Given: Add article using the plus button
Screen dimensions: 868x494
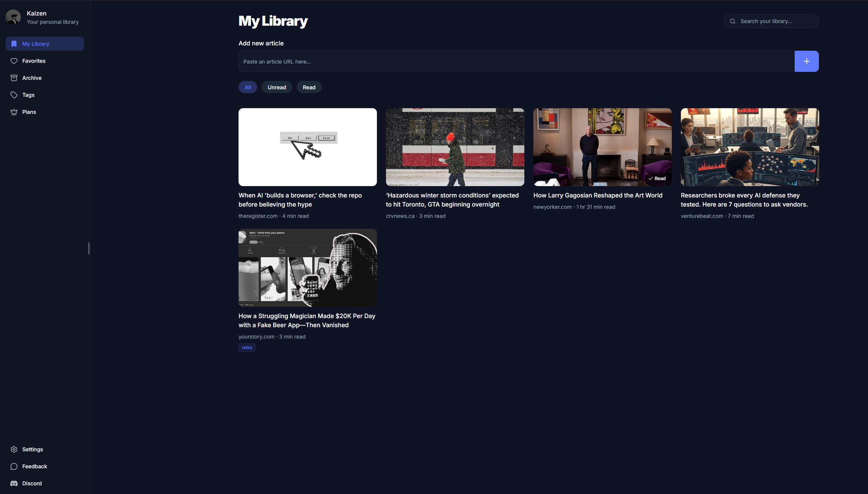Looking at the screenshot, I should tap(806, 61).
